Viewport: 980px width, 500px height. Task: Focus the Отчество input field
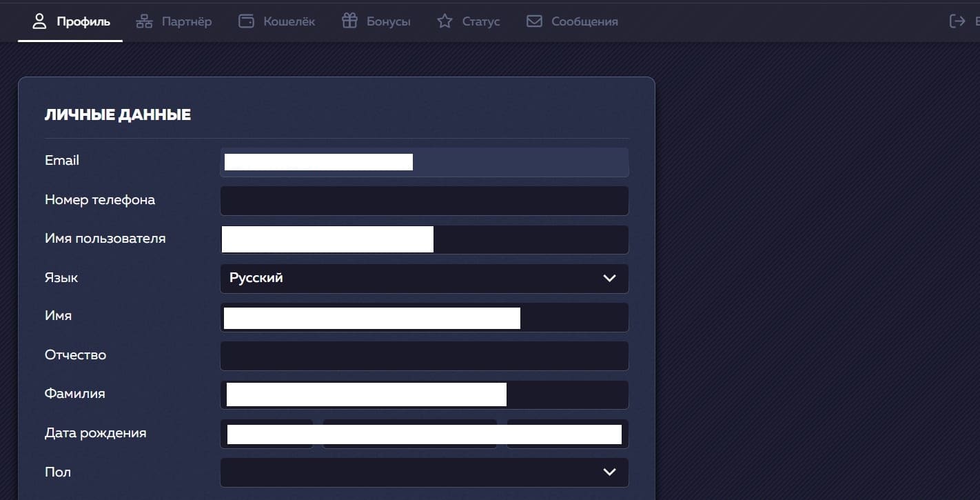pyautogui.click(x=424, y=356)
